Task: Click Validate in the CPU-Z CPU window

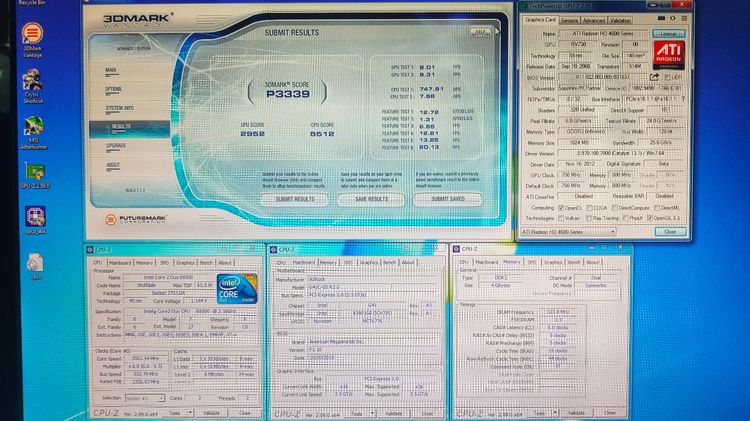Action: (x=211, y=413)
